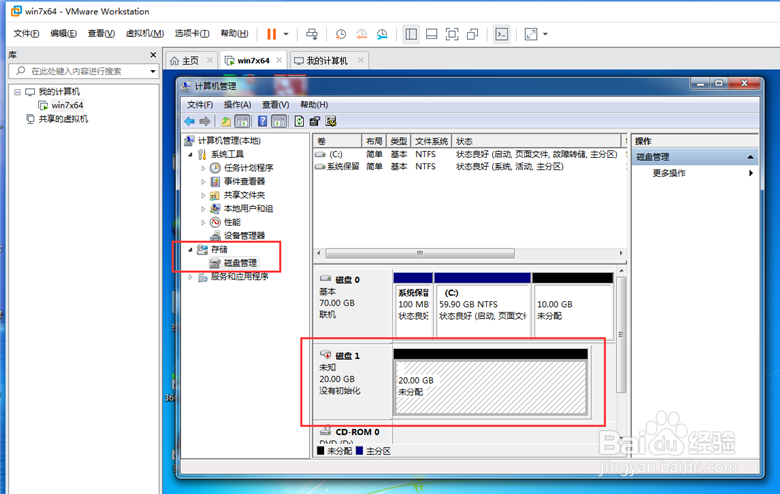Image resolution: width=780 pixels, height=494 pixels.
Task: Expand 服务和应用程序 tree node
Action: (x=191, y=277)
